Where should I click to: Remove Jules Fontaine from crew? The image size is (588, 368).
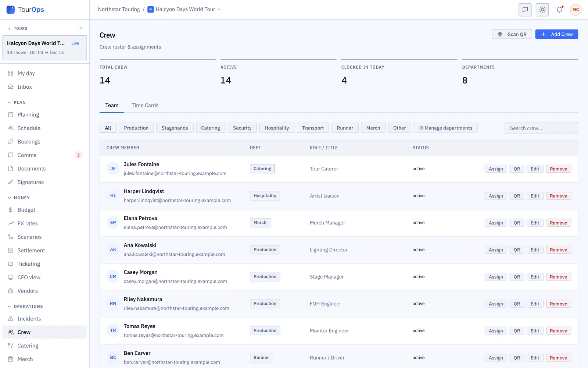coord(559,169)
